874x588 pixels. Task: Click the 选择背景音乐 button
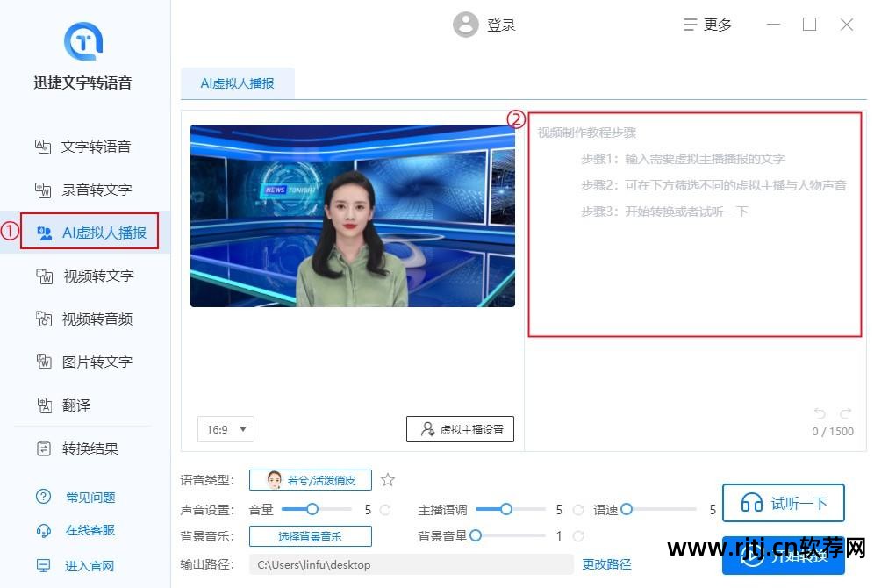point(311,536)
